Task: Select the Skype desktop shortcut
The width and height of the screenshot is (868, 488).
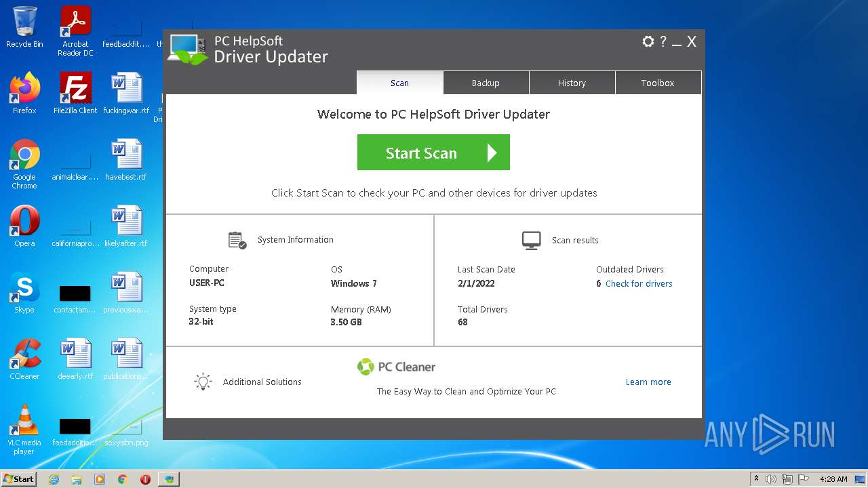Action: coord(24,293)
